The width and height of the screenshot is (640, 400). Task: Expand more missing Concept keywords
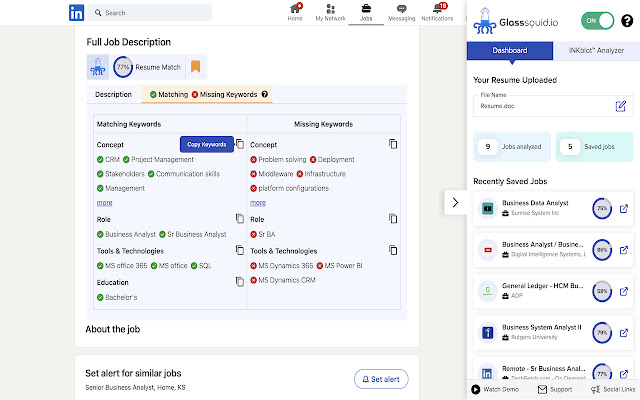258,202
